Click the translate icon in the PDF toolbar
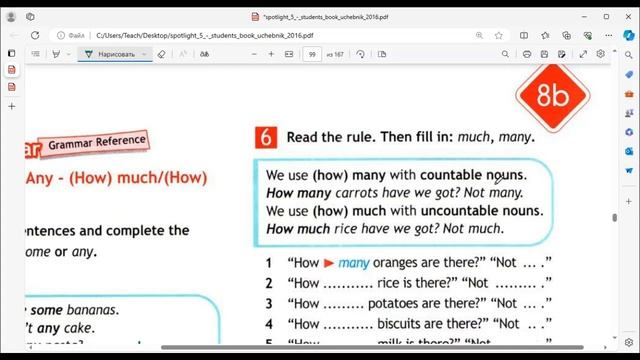Image resolution: width=640 pixels, height=360 pixels. tap(204, 54)
